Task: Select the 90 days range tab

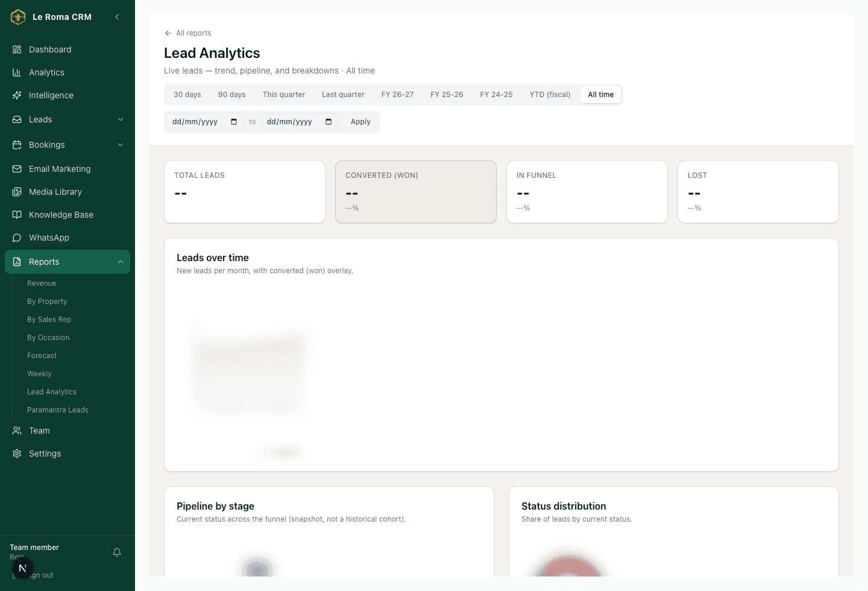Action: (232, 95)
